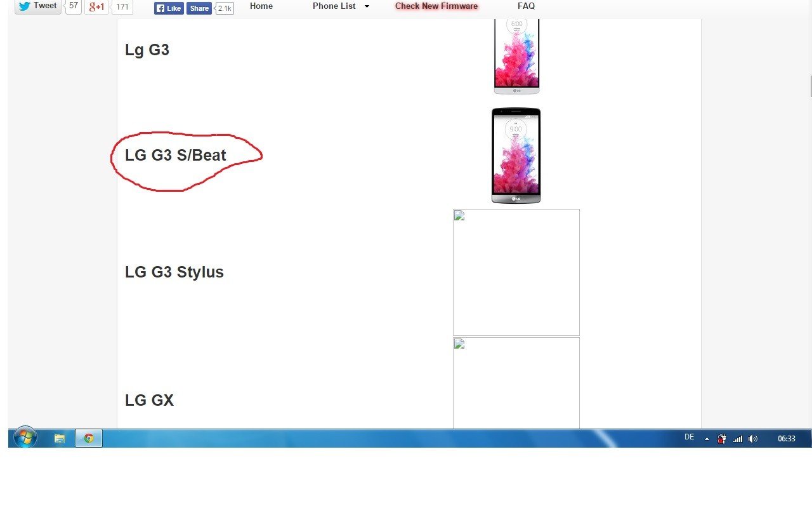Click the LG G3 S/Beat phone image

point(516,156)
